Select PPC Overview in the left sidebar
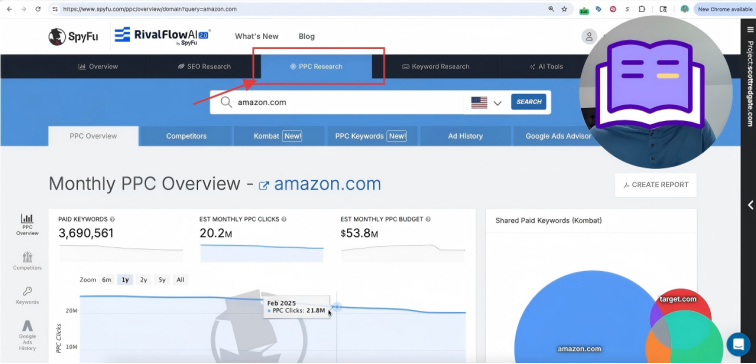 [x=27, y=225]
